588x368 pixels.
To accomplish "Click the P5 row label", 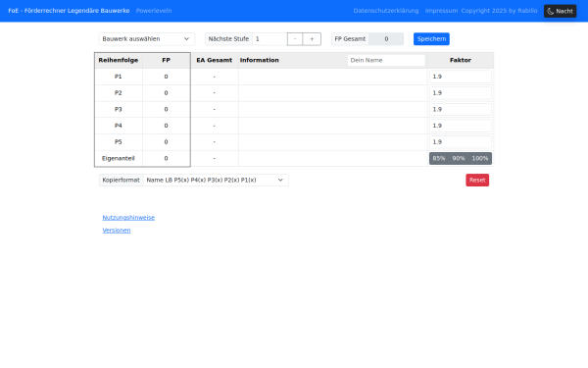I will pos(119,142).
